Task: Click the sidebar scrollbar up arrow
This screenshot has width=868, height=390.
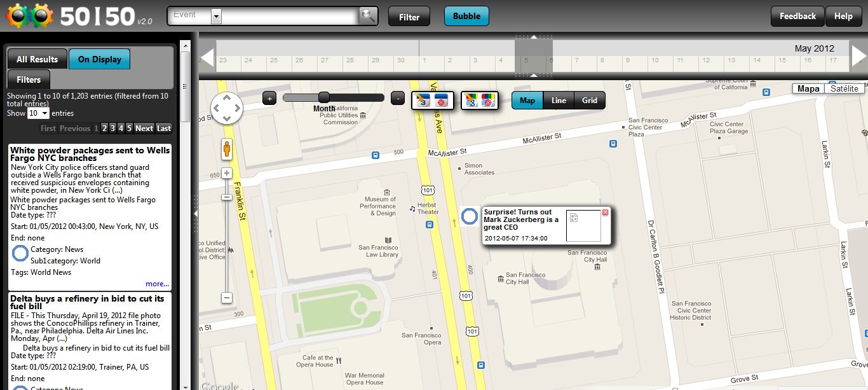Action: 186,45
